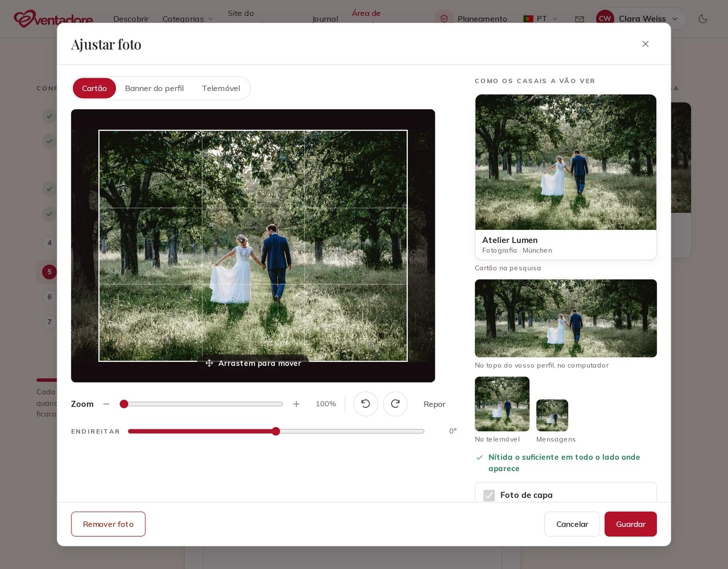Select the Cartão crop mode
728x569 pixels.
[x=94, y=88]
